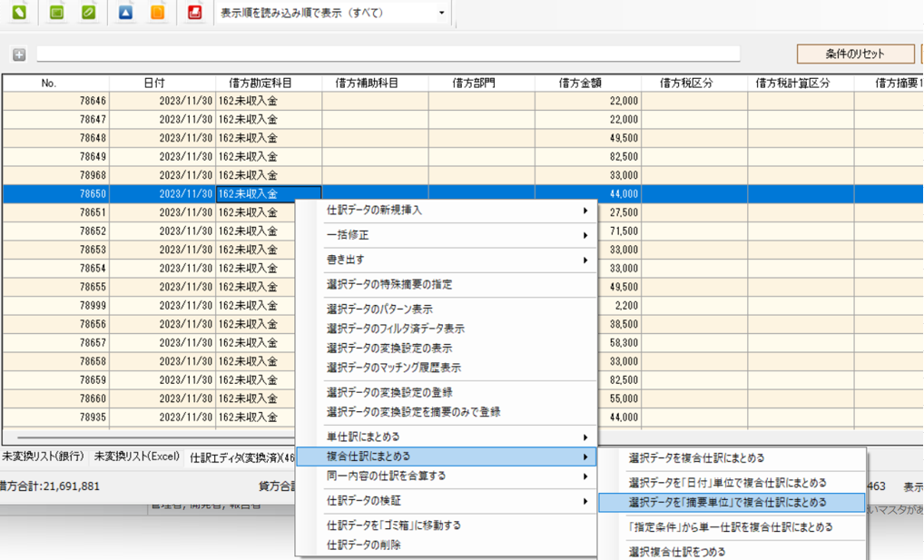The height and width of the screenshot is (560, 924).
Task: Focus the filter condition input field
Action: [388, 54]
